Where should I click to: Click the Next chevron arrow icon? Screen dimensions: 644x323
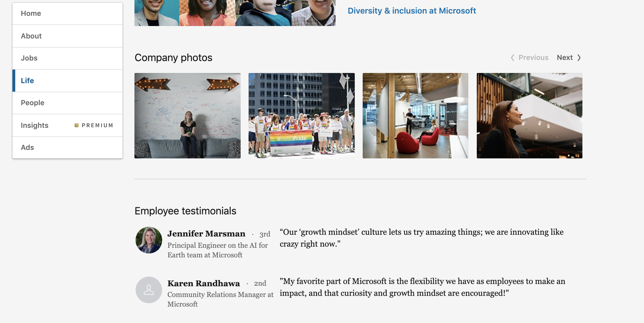[579, 58]
